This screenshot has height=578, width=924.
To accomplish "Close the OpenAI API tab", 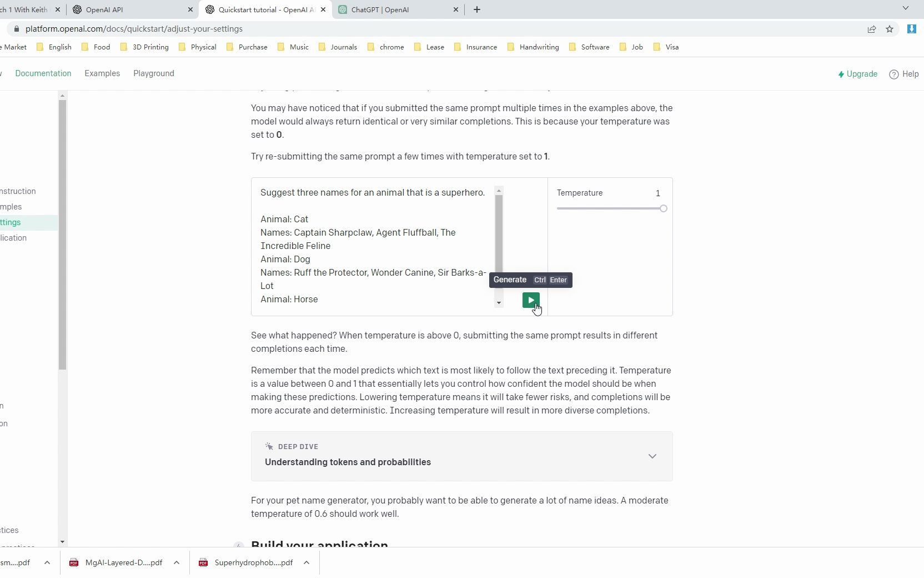I will (190, 9).
